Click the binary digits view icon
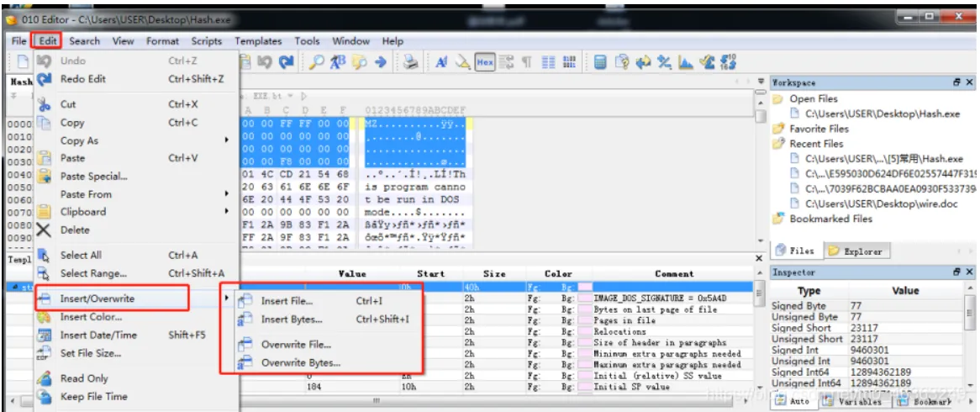 [x=569, y=62]
